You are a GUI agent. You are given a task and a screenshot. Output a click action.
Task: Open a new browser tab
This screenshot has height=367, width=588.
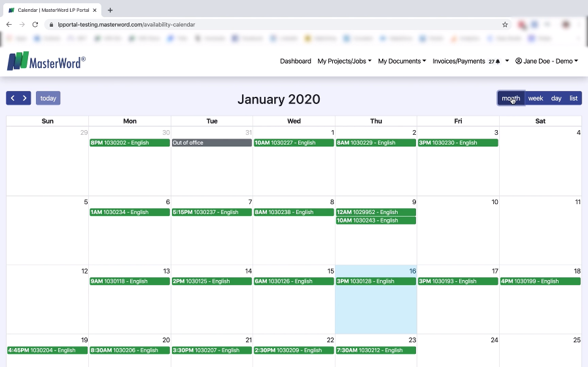pyautogui.click(x=110, y=10)
